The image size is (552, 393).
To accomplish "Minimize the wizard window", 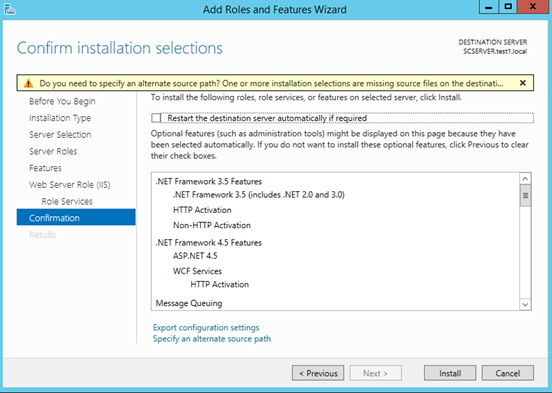I will [x=489, y=7].
